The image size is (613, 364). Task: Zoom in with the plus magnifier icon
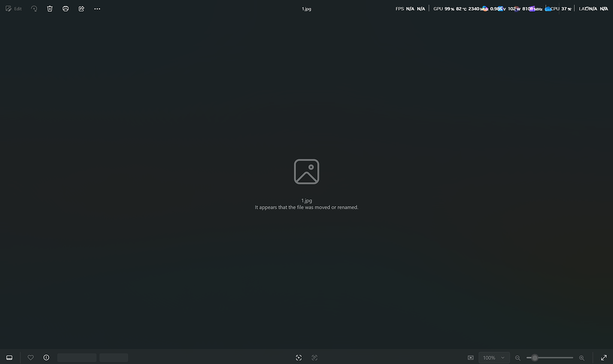click(581, 357)
